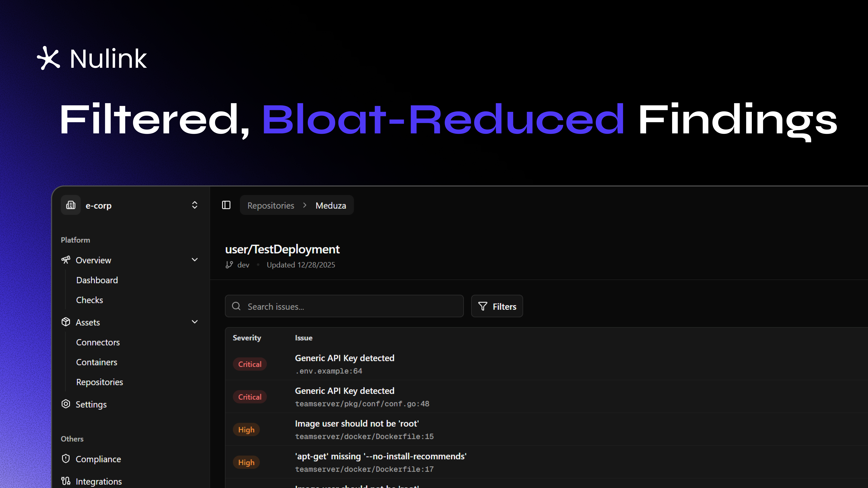The height and width of the screenshot is (488, 868).
Task: Click the Integrations icon
Action: [66, 481]
